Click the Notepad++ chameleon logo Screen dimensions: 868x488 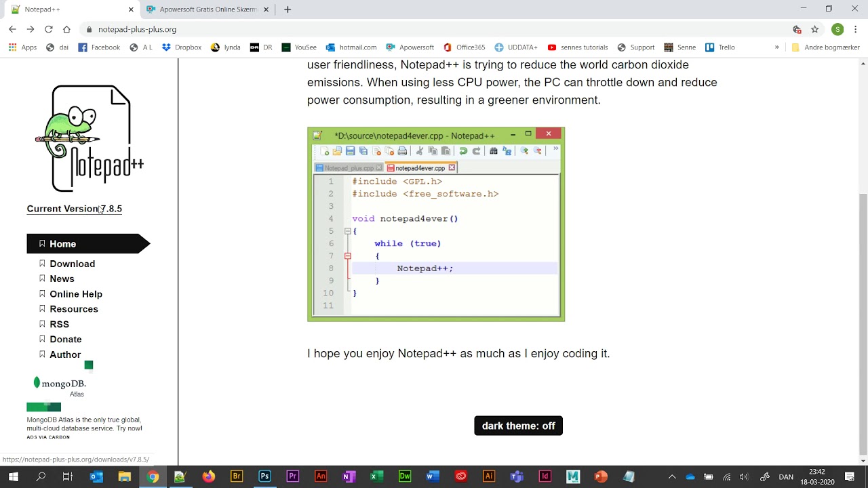pyautogui.click(x=89, y=138)
